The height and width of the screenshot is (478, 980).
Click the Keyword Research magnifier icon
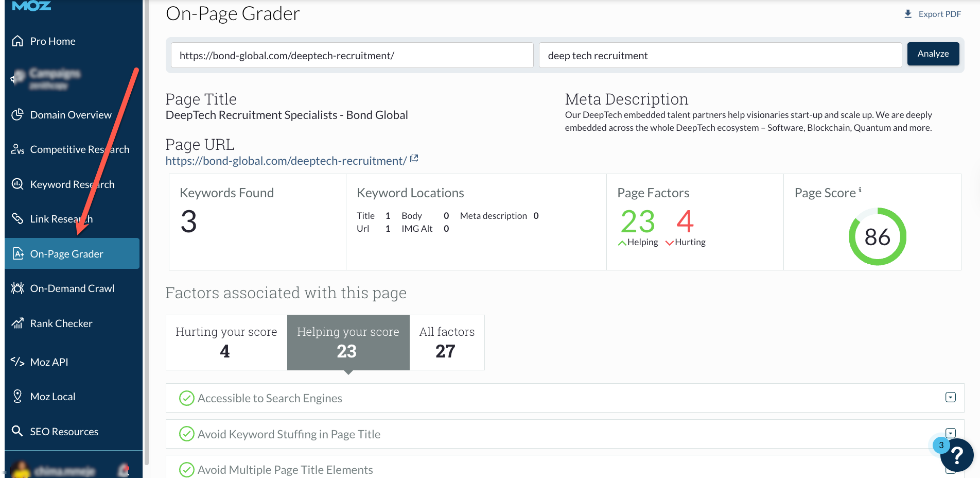17,184
